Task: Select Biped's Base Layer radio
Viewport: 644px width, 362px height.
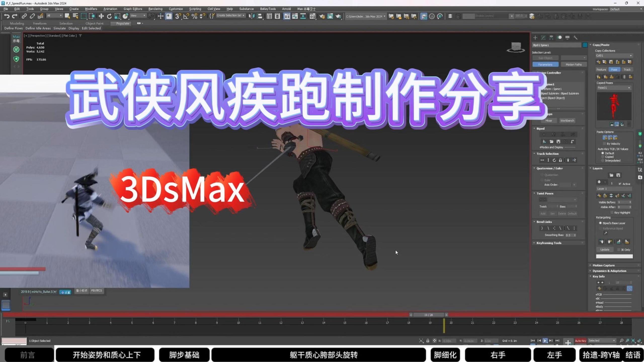Action: tap(600, 223)
